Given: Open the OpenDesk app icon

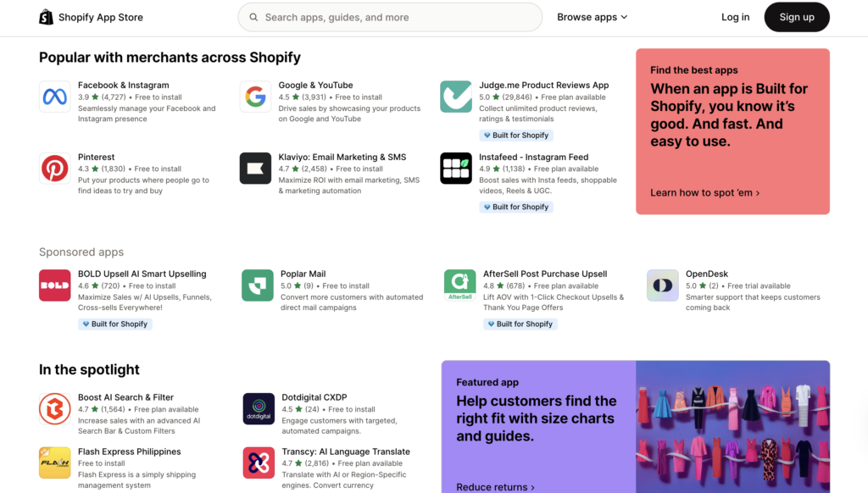Looking at the screenshot, I should 663,285.
